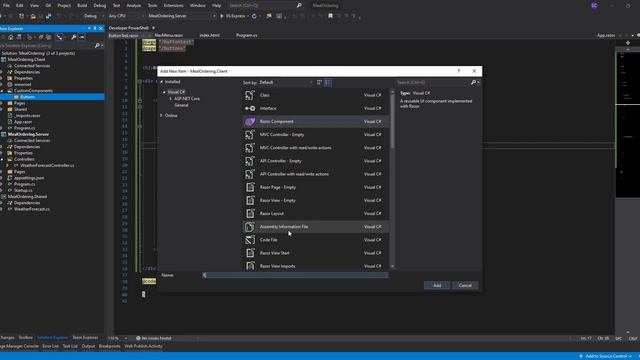Click the search icon in dialog search box
640x360 pixels.
473,82
